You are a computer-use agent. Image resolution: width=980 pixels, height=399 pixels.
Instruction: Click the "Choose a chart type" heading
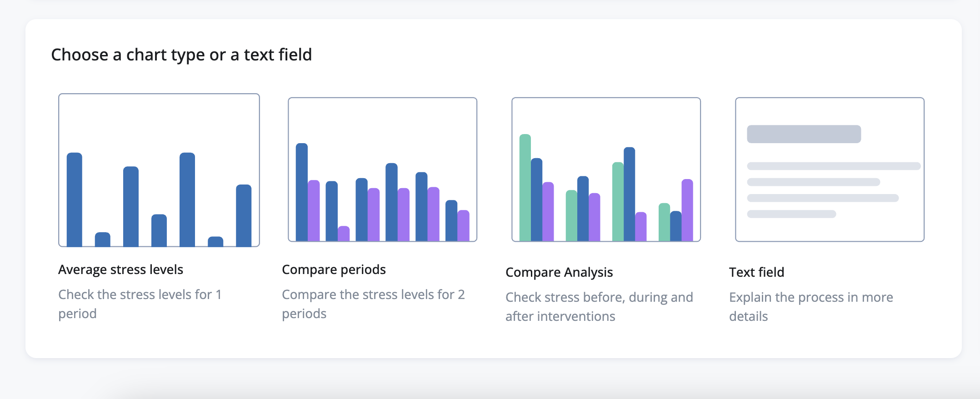coord(181,55)
